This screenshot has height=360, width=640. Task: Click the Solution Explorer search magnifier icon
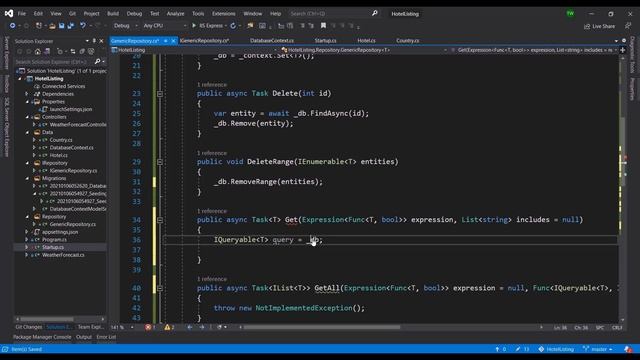[97, 62]
